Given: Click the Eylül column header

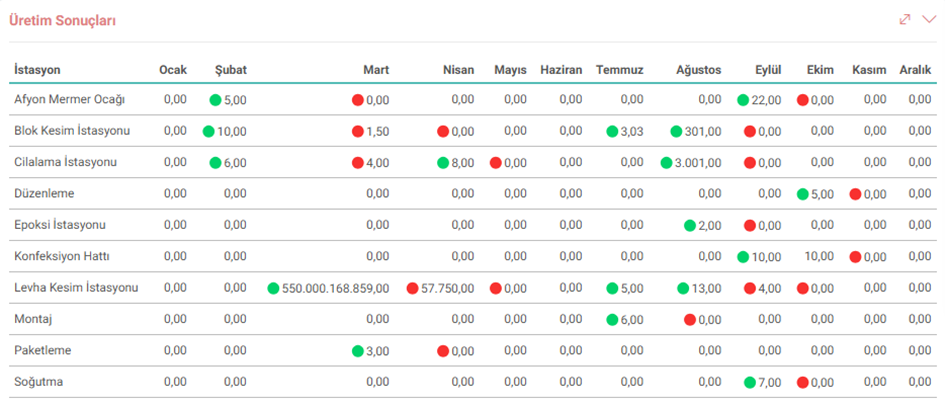Looking at the screenshot, I should click(768, 70).
